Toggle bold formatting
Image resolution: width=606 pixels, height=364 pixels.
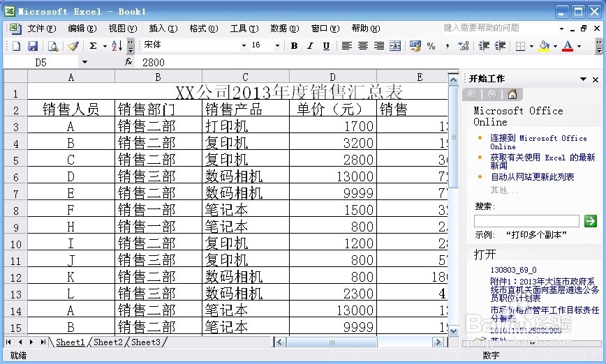[294, 46]
